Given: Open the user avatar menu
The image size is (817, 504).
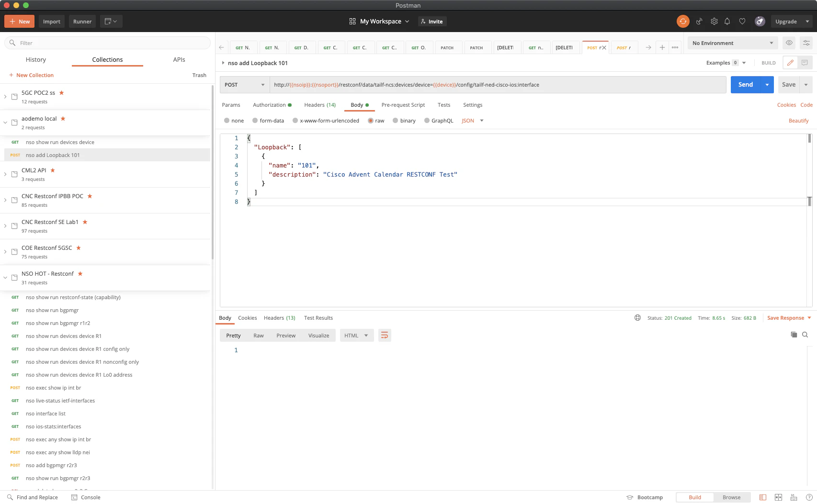Looking at the screenshot, I should 760,22.
